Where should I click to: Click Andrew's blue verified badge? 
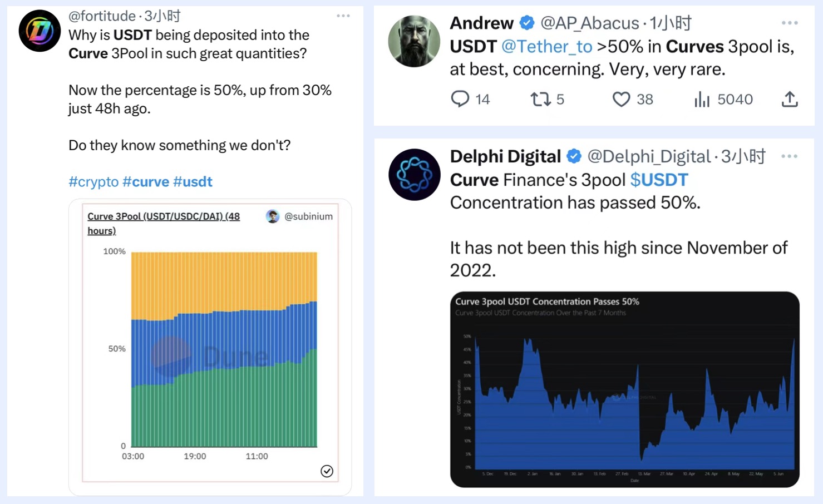point(527,23)
